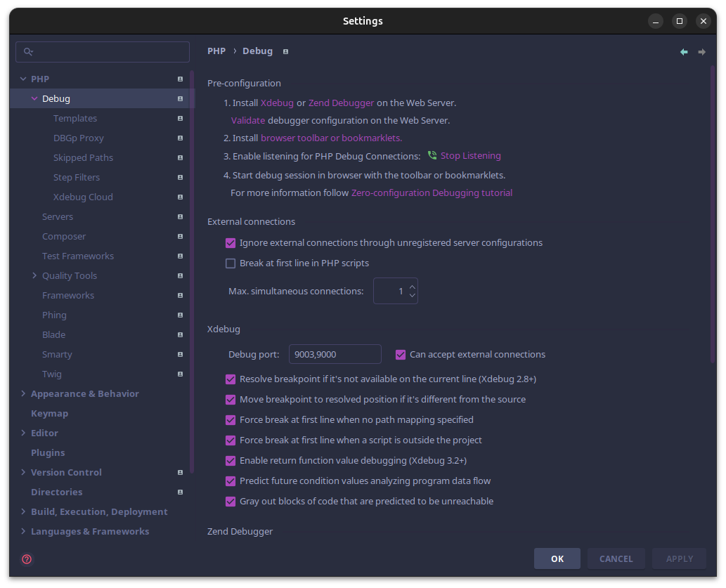Image resolution: width=726 pixels, height=588 pixels.
Task: Toggle Predict future condition values checkbox
Action: pos(230,481)
